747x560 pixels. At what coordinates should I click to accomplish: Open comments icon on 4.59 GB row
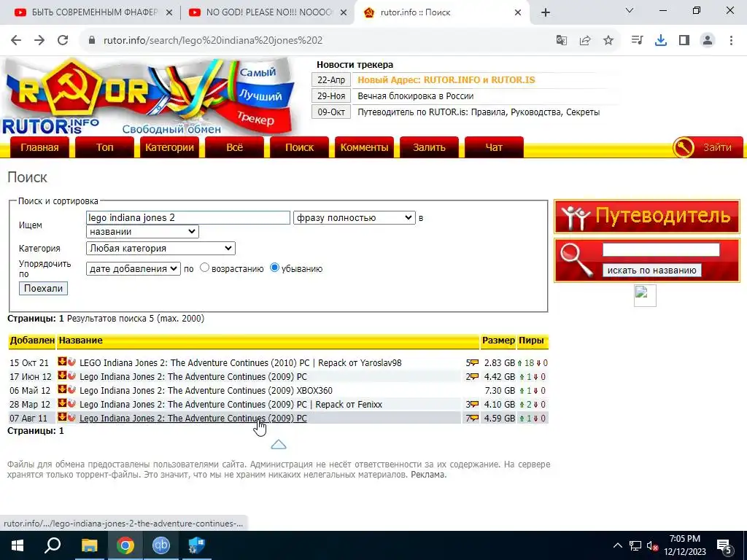(474, 418)
